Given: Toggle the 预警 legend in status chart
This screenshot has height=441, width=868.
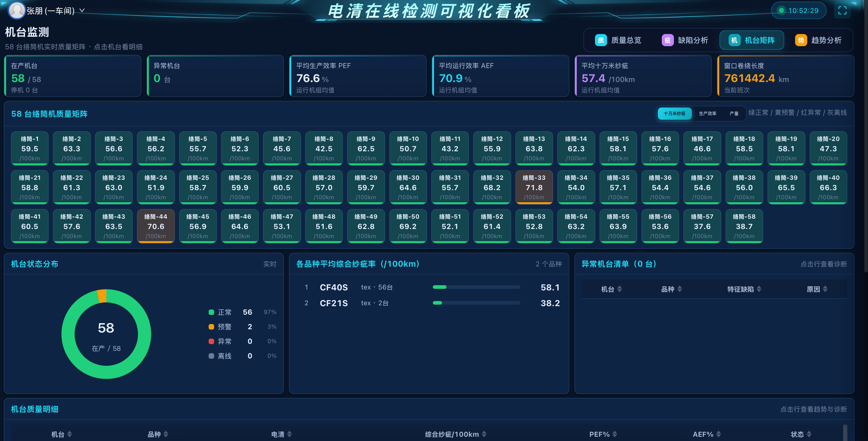Looking at the screenshot, I should (243, 327).
